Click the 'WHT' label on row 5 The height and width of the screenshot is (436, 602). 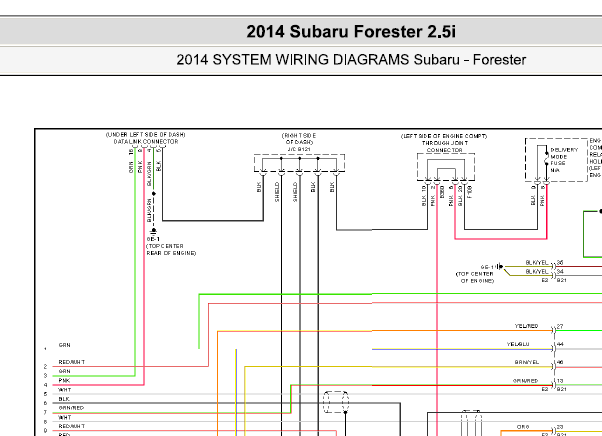(64, 390)
